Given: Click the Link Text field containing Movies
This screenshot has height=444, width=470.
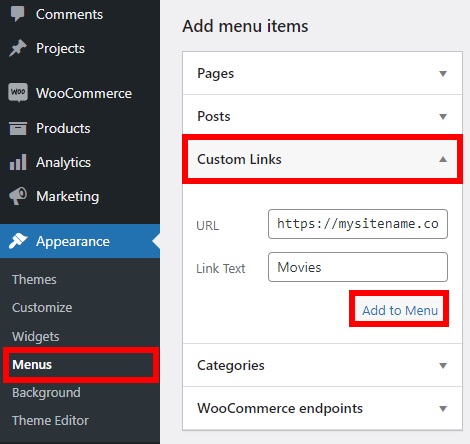Looking at the screenshot, I should (x=358, y=267).
